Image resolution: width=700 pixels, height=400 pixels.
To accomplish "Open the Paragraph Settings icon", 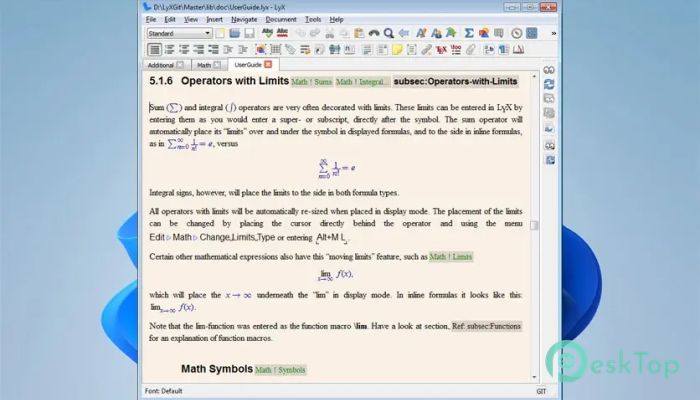I will (x=504, y=50).
